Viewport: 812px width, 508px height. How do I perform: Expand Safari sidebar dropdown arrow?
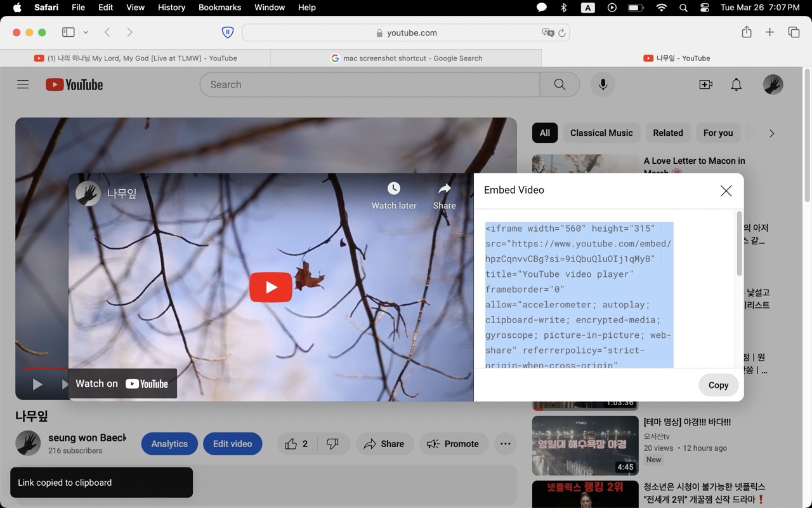tap(86, 32)
